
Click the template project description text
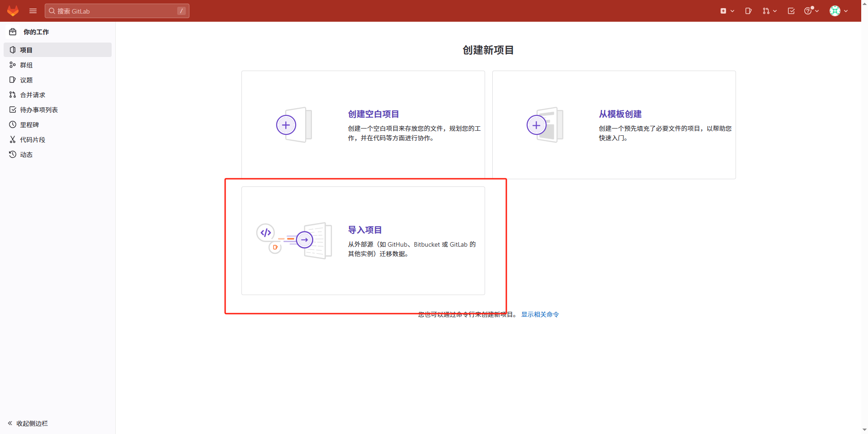(x=665, y=133)
